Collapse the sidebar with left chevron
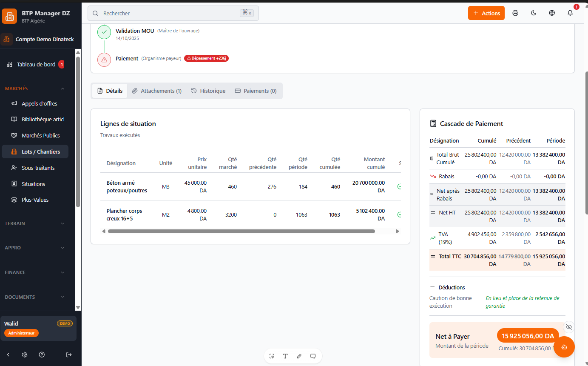588x366 pixels. pyautogui.click(x=8, y=355)
